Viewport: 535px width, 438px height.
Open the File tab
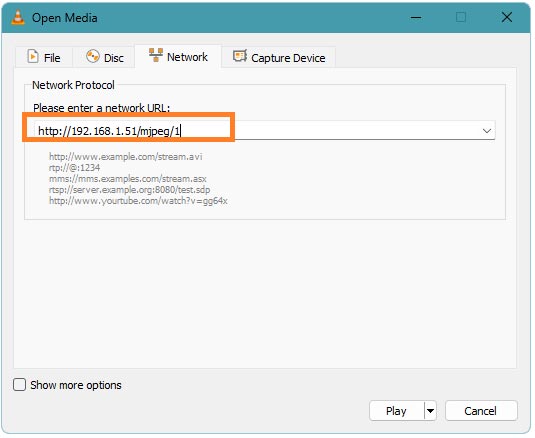[x=44, y=57]
